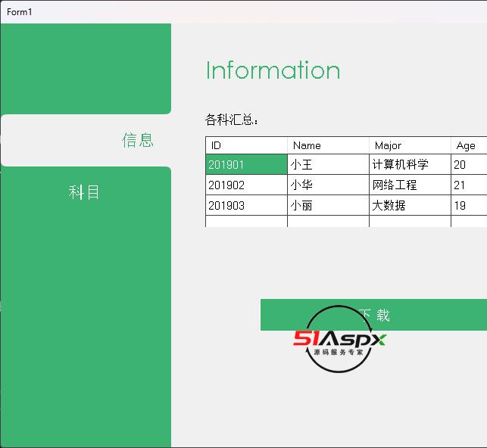Select the name cell 小丽
Screen dimensions: 487x448
pyautogui.click(x=328, y=205)
